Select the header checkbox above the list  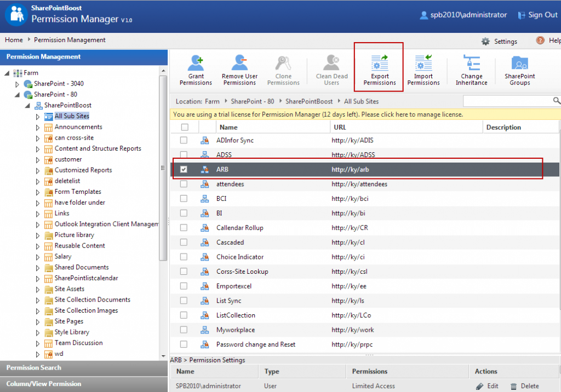(184, 126)
